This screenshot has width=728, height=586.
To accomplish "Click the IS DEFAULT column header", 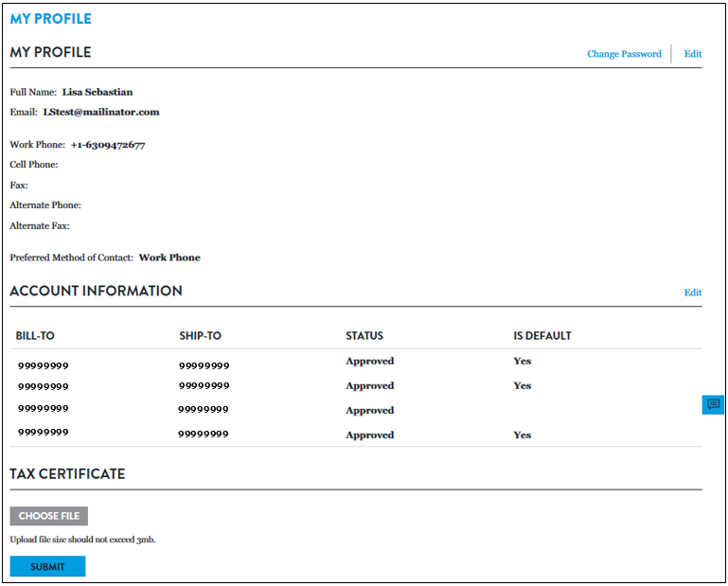I will [x=542, y=336].
